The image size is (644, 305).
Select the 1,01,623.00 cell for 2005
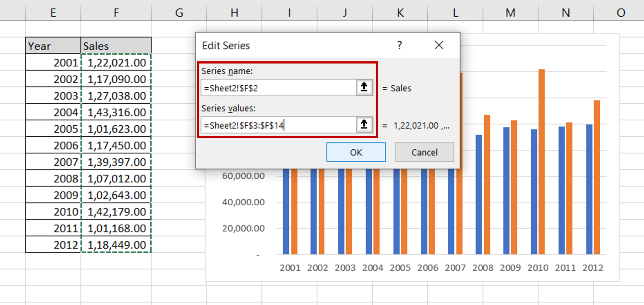point(116,128)
